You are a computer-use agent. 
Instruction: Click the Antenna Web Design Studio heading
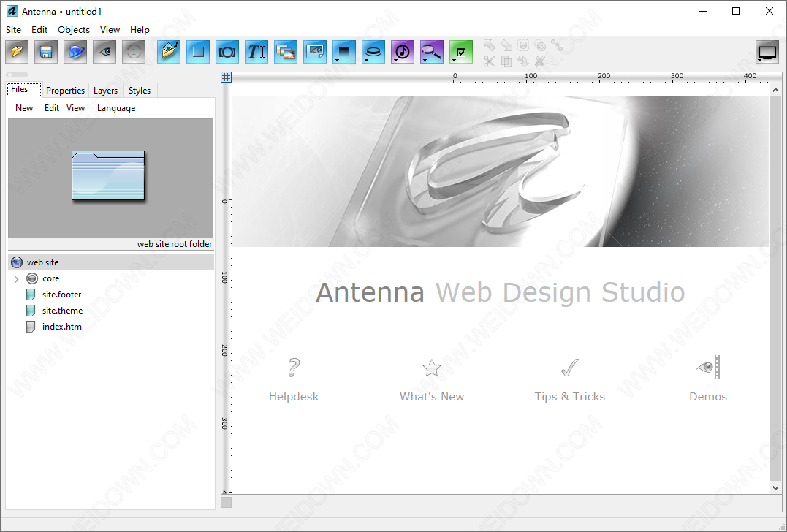pos(501,292)
